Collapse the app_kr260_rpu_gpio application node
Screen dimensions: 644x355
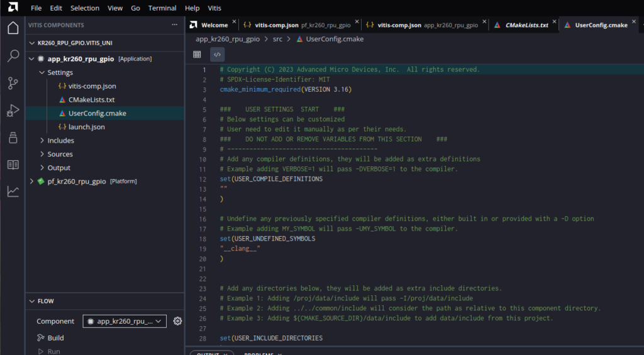coord(31,58)
